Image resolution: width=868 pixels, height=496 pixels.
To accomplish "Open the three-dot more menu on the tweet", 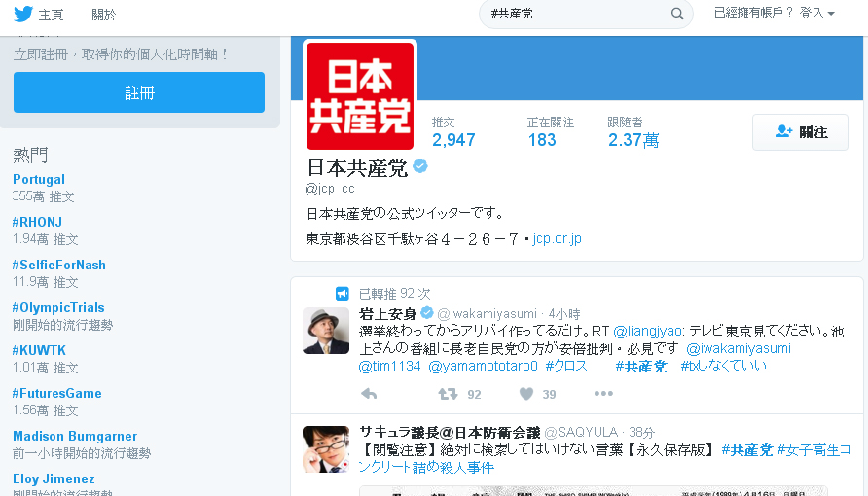I will tap(603, 393).
